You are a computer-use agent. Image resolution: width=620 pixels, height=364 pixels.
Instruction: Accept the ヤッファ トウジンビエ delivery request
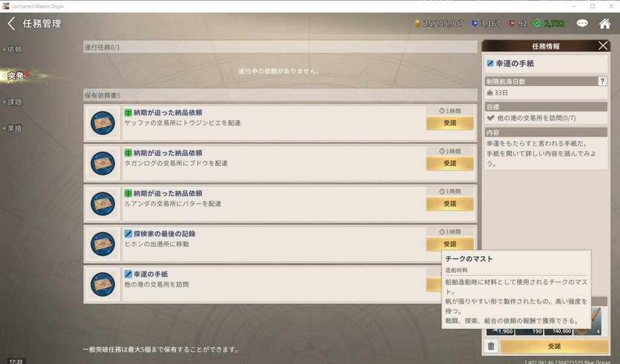pos(450,123)
